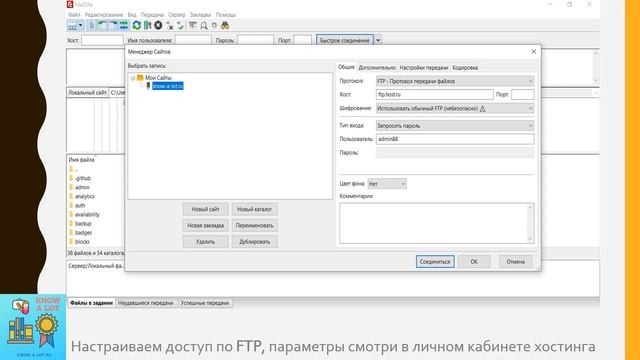Toggle the remote directory tree icon
640x360 pixels.
pyautogui.click(x=113, y=26)
